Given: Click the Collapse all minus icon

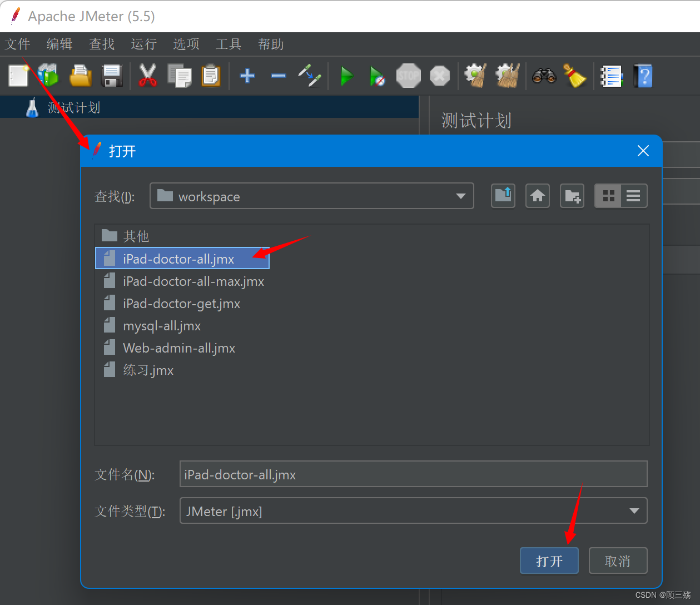Looking at the screenshot, I should 279,76.
